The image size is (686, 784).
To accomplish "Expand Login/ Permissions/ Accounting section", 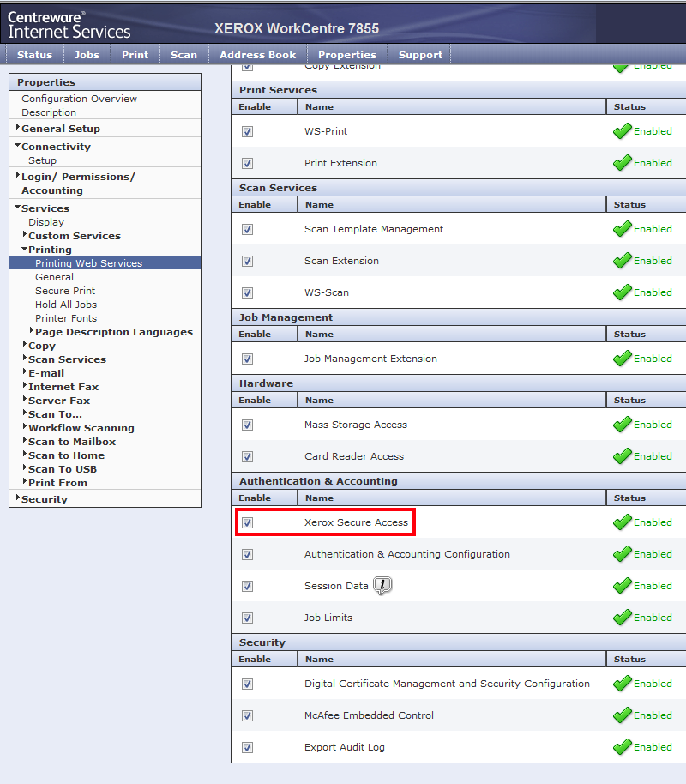I will click(x=18, y=176).
